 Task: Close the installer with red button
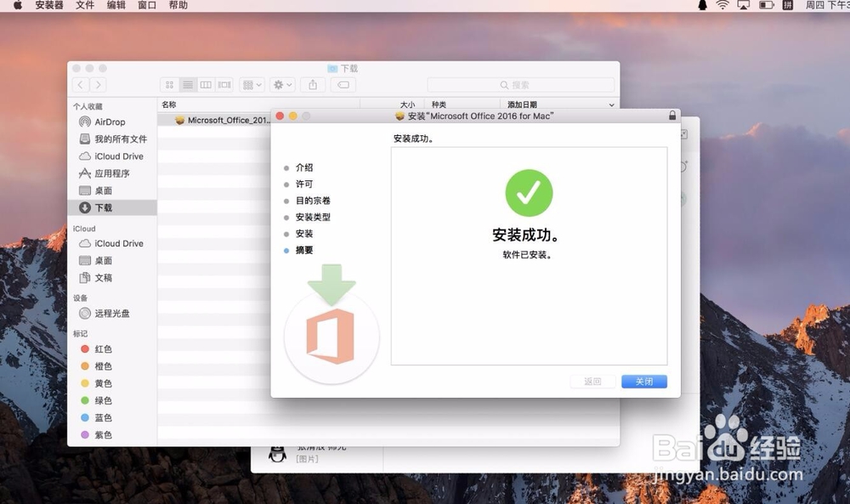[x=280, y=116]
